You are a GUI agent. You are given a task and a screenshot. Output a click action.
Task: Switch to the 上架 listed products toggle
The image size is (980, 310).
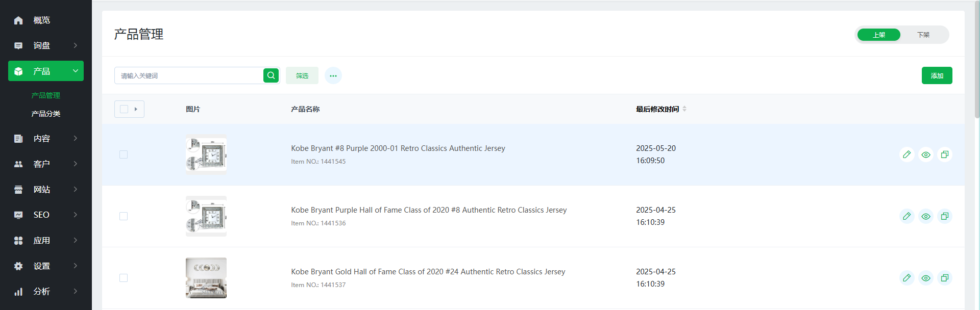pyautogui.click(x=879, y=35)
